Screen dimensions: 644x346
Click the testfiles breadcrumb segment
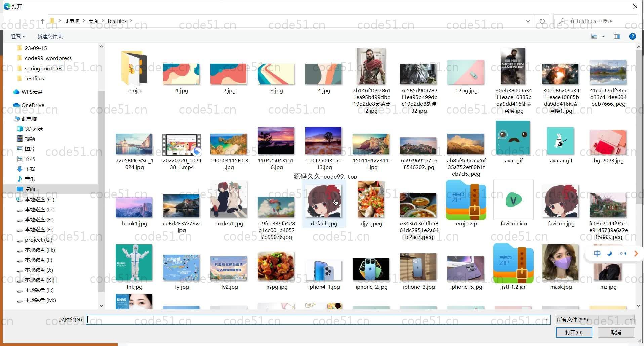click(117, 21)
